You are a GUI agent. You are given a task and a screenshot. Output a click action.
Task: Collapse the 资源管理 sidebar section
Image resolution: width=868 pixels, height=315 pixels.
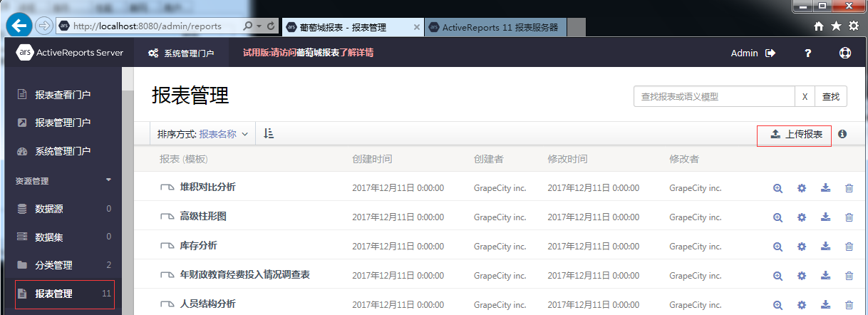pyautogui.click(x=109, y=180)
